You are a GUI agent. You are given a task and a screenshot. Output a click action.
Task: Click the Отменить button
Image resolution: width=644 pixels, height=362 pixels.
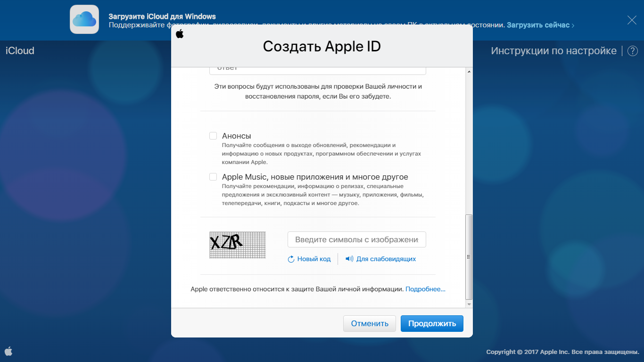pos(370,323)
